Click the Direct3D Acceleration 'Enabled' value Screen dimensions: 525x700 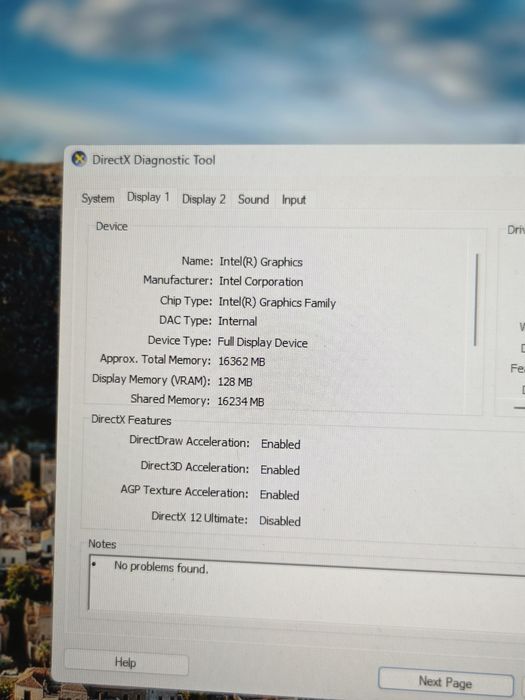click(x=280, y=470)
